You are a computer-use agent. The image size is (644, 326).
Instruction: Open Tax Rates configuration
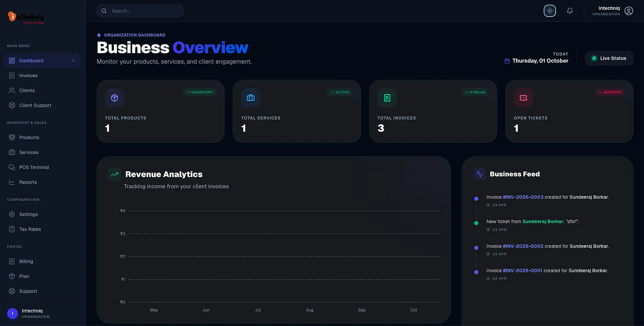(42, 229)
